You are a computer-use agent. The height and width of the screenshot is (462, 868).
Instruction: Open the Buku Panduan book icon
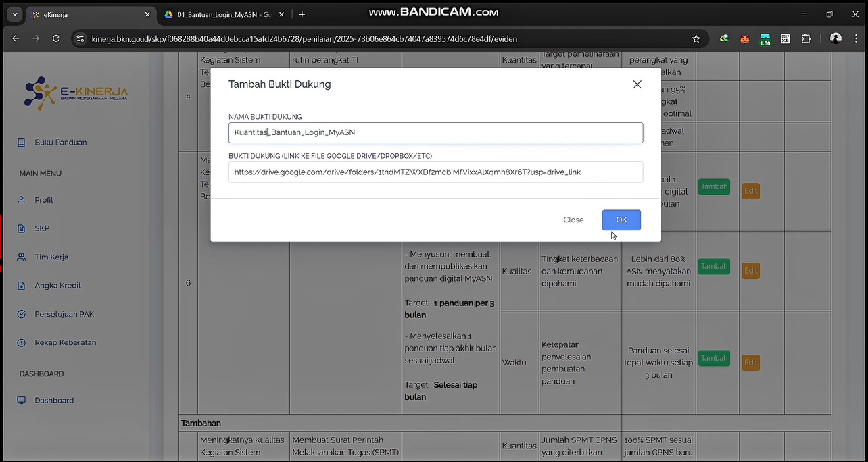pos(22,143)
